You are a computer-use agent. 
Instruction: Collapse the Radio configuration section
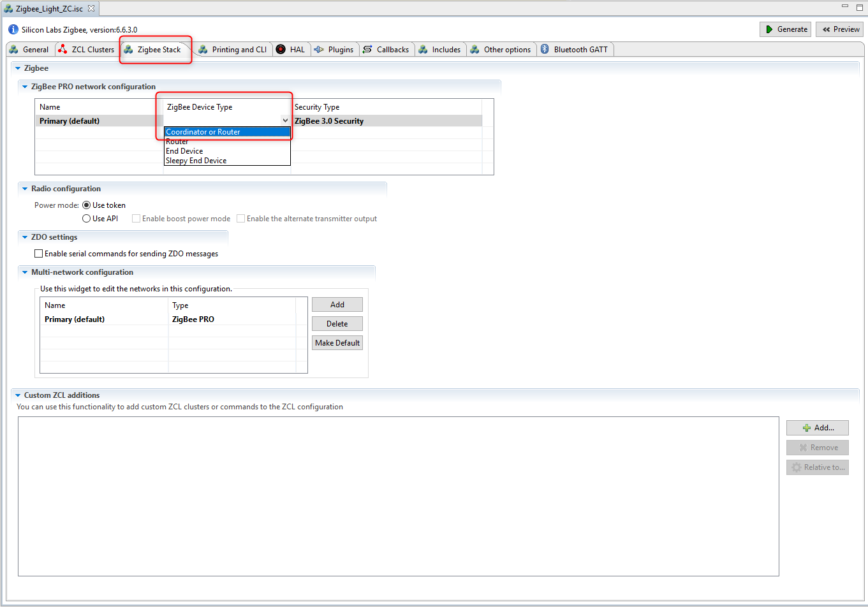25,189
